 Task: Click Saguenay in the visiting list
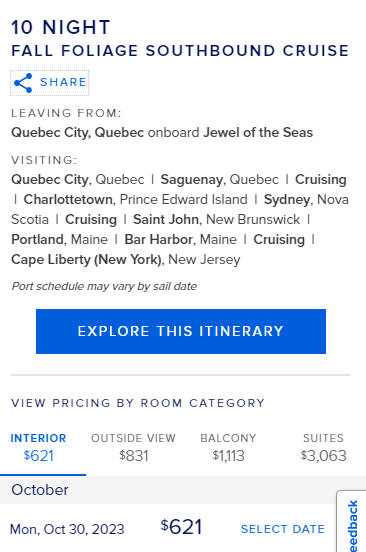coord(192,180)
